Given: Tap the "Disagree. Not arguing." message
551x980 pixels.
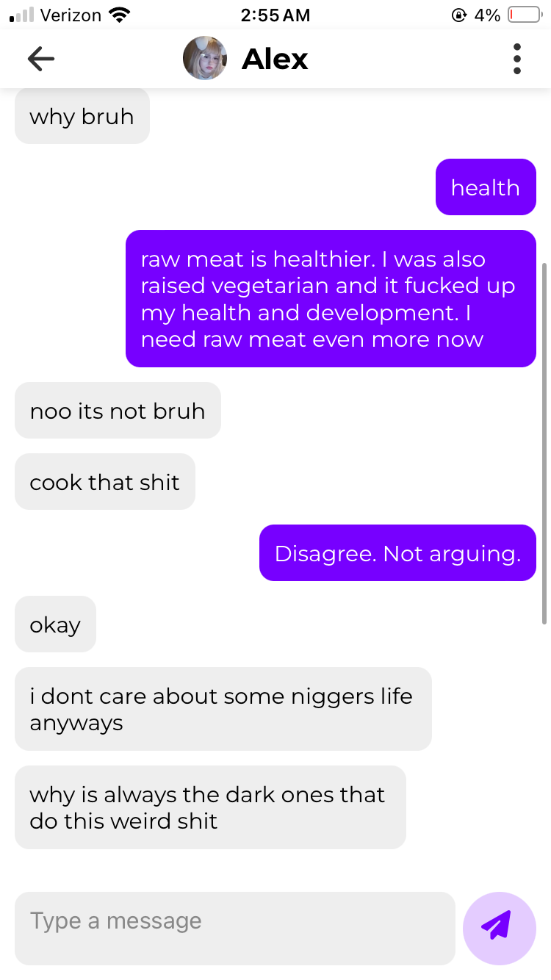Looking at the screenshot, I should coord(397,553).
